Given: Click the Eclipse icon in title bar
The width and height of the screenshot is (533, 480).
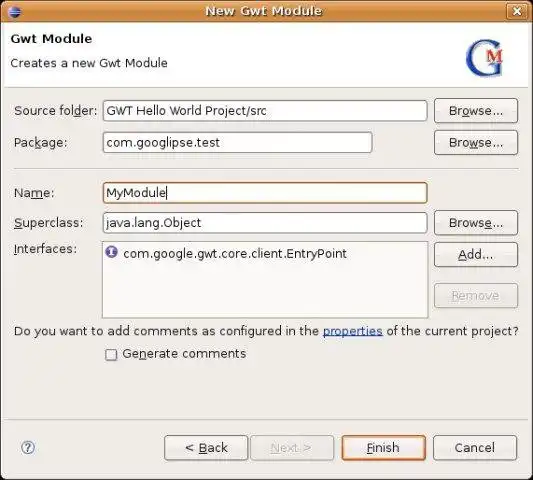Looking at the screenshot, I should click(x=15, y=11).
